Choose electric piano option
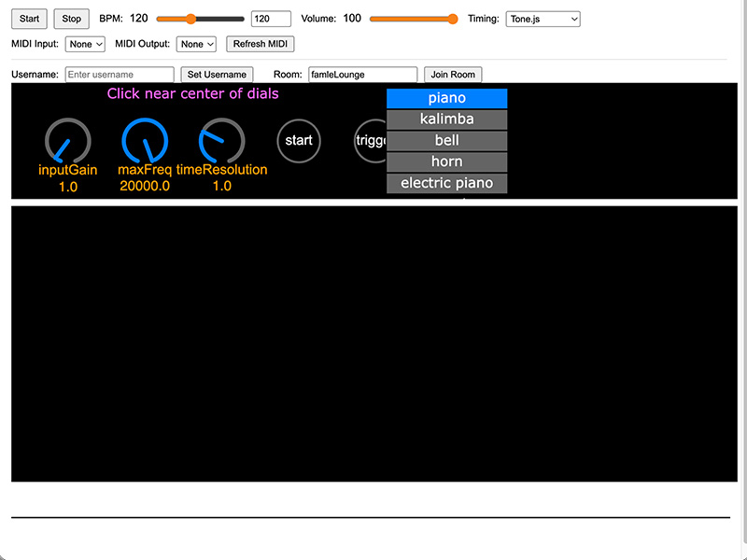Viewport: 747px width, 560px height. click(446, 183)
